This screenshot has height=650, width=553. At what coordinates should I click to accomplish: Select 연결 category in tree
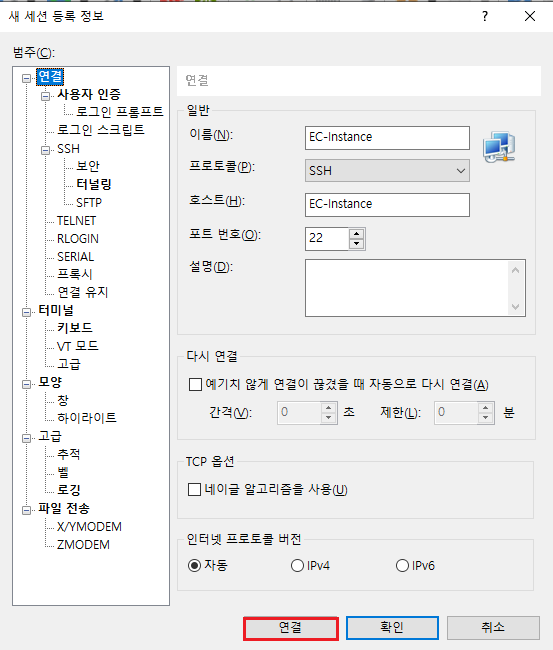50,77
